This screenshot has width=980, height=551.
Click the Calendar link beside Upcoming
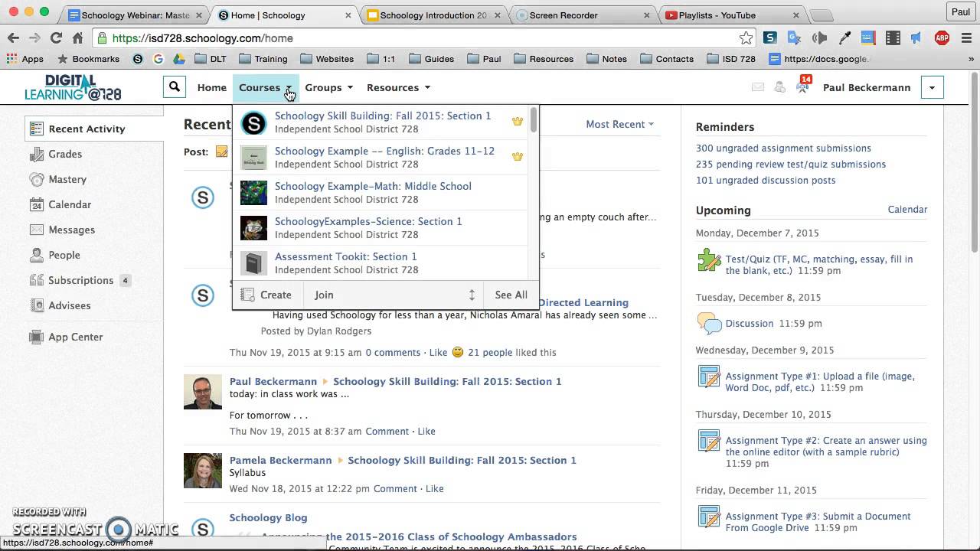tap(907, 210)
